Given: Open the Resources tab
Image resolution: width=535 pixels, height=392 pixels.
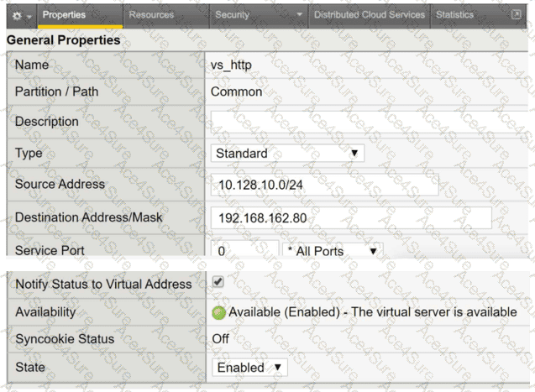Looking at the screenshot, I should click(151, 15).
